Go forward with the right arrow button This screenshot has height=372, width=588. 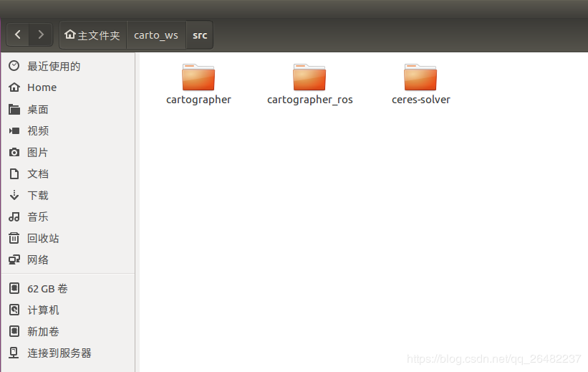click(x=41, y=35)
